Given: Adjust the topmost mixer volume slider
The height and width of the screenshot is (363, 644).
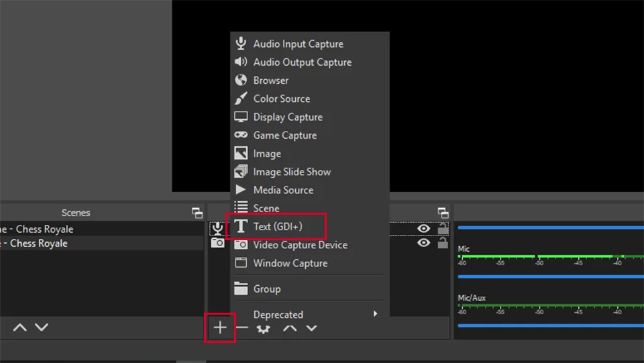Looking at the screenshot, I should point(550,227).
